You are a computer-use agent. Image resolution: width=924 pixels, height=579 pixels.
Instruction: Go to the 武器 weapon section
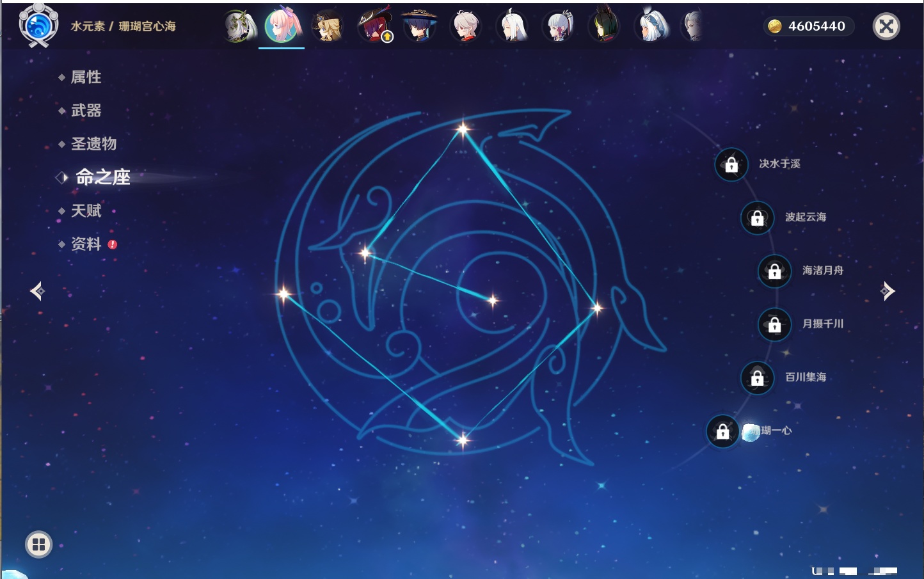(x=86, y=111)
